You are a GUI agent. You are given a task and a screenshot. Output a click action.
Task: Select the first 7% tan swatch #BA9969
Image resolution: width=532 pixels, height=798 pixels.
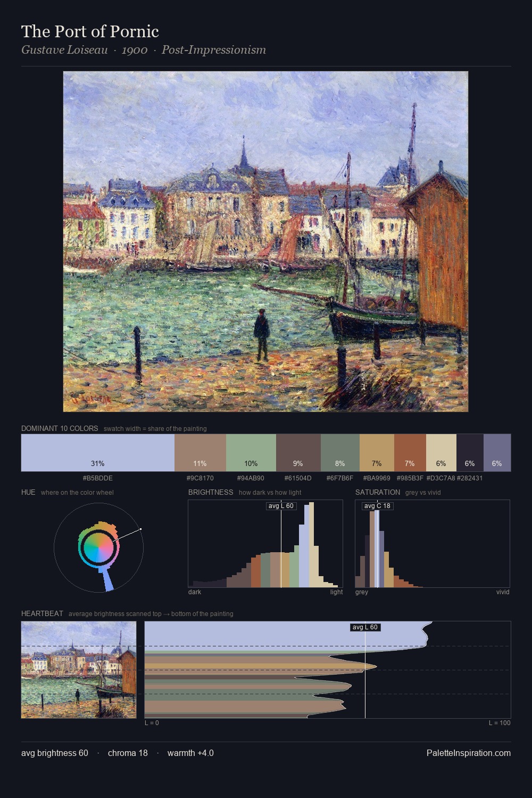pos(377,453)
